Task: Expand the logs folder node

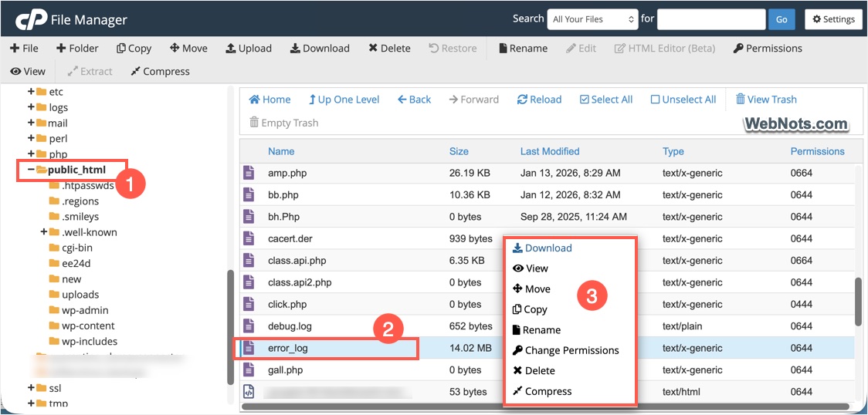Action: pos(31,107)
